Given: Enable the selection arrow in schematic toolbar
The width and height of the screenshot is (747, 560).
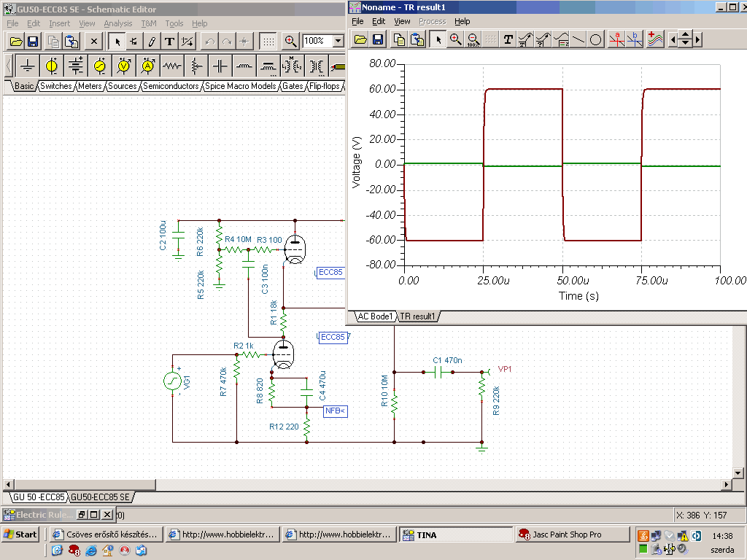Looking at the screenshot, I should 117,41.
